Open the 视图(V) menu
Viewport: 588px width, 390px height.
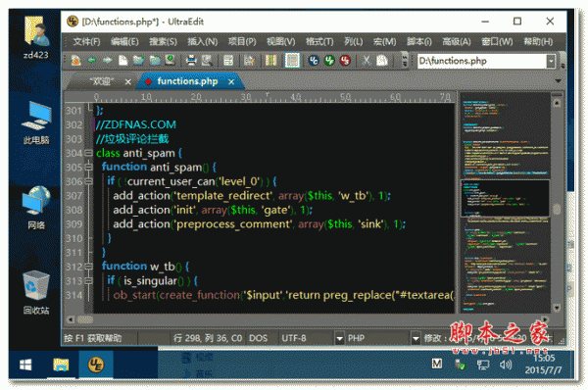coord(281,41)
